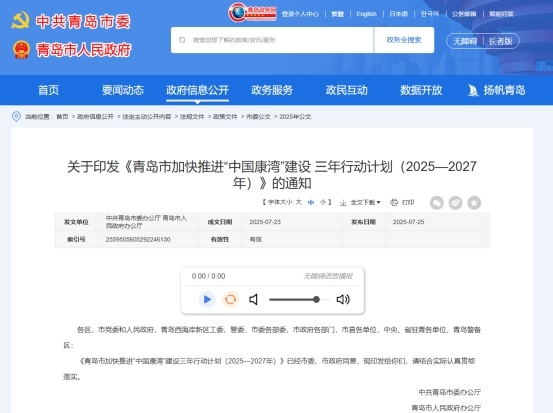Set font size to 小
553x413 pixels.
322,202
